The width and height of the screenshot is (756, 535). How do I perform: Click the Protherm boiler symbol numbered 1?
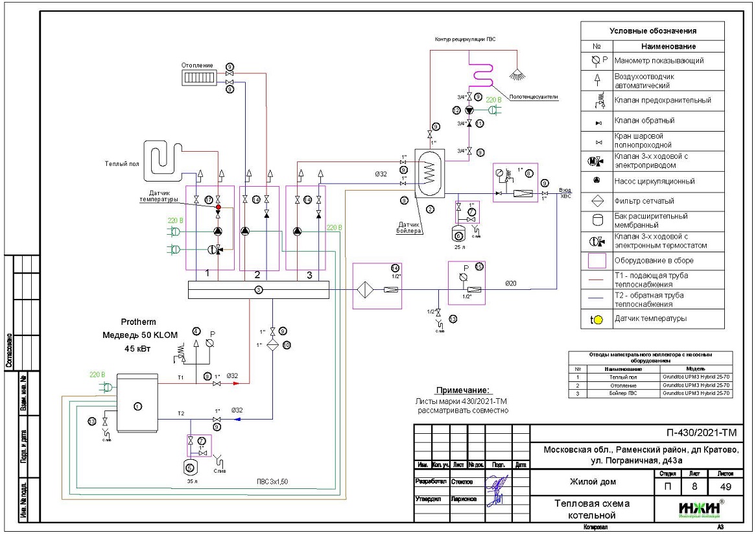click(137, 405)
